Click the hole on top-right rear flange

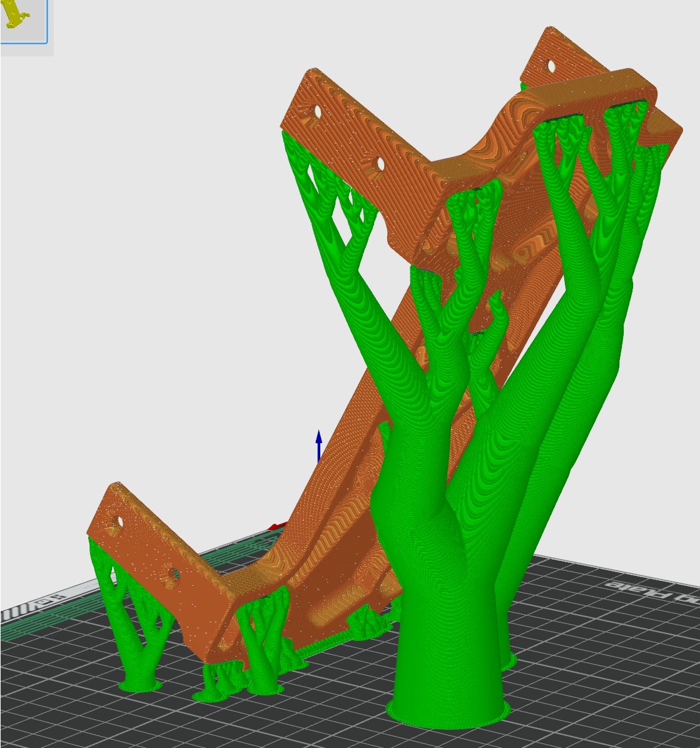550,66
